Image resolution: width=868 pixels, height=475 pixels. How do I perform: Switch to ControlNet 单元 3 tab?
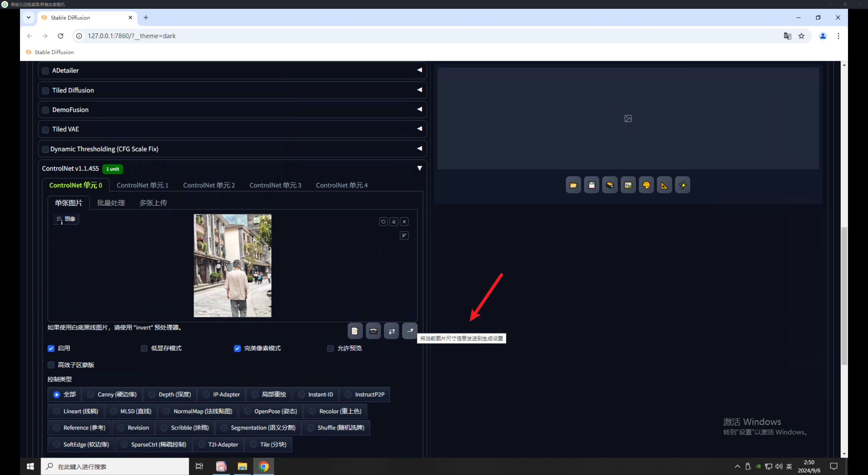(275, 185)
